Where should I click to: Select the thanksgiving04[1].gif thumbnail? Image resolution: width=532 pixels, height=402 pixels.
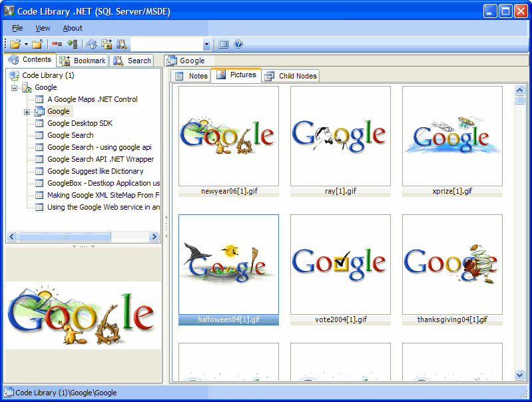(452, 264)
